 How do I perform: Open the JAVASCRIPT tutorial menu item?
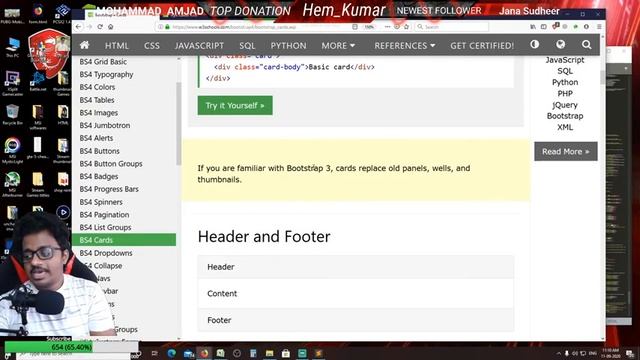199,46
